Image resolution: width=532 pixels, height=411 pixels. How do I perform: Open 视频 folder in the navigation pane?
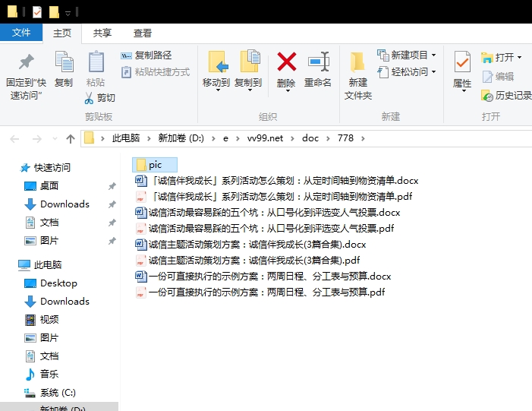tap(42, 320)
